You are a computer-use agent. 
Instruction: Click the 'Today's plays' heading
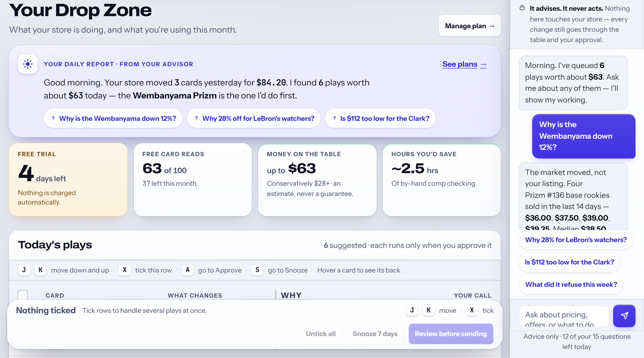[55, 245]
